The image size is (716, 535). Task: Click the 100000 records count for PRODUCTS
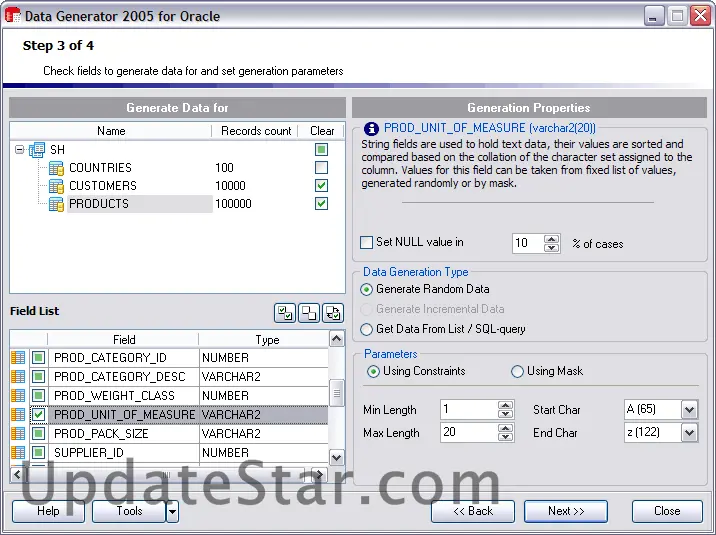point(233,204)
